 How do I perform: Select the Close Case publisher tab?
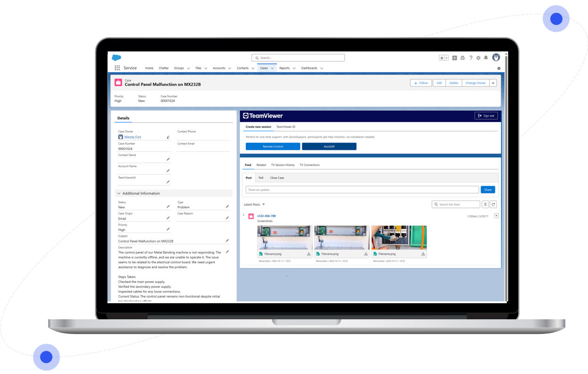[x=277, y=178]
